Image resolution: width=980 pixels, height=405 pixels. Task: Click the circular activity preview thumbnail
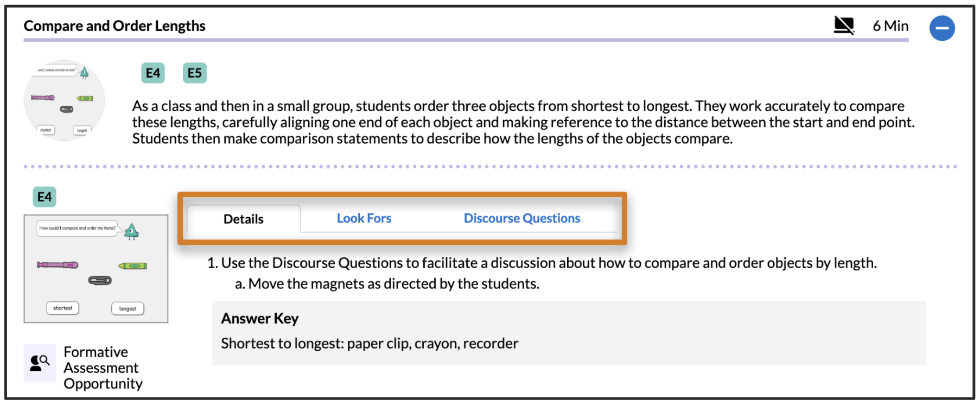[x=64, y=100]
